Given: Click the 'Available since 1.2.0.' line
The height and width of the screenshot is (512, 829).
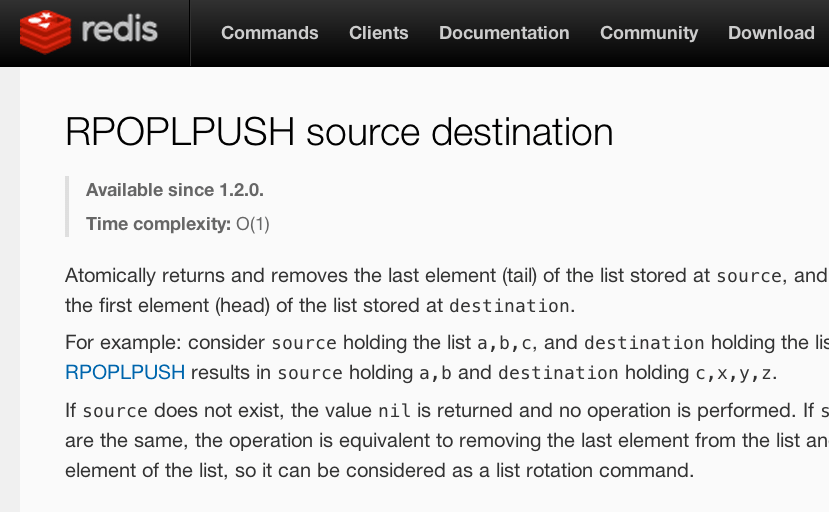Looking at the screenshot, I should 175,190.
